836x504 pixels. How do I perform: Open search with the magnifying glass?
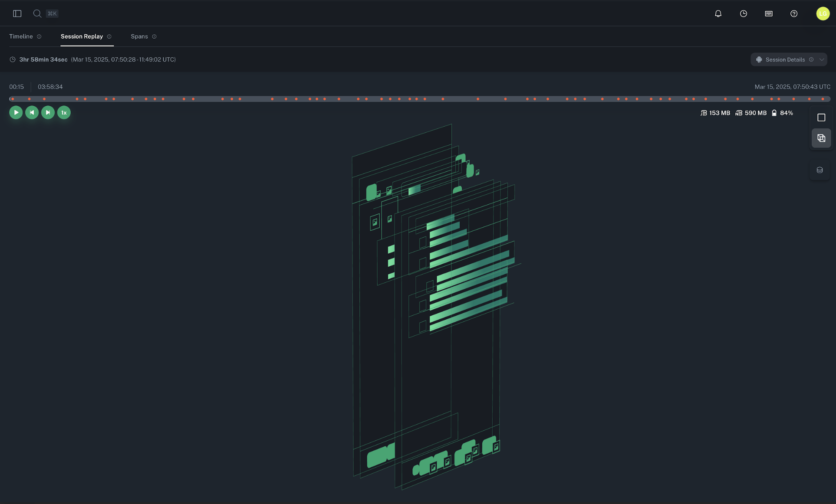[37, 13]
